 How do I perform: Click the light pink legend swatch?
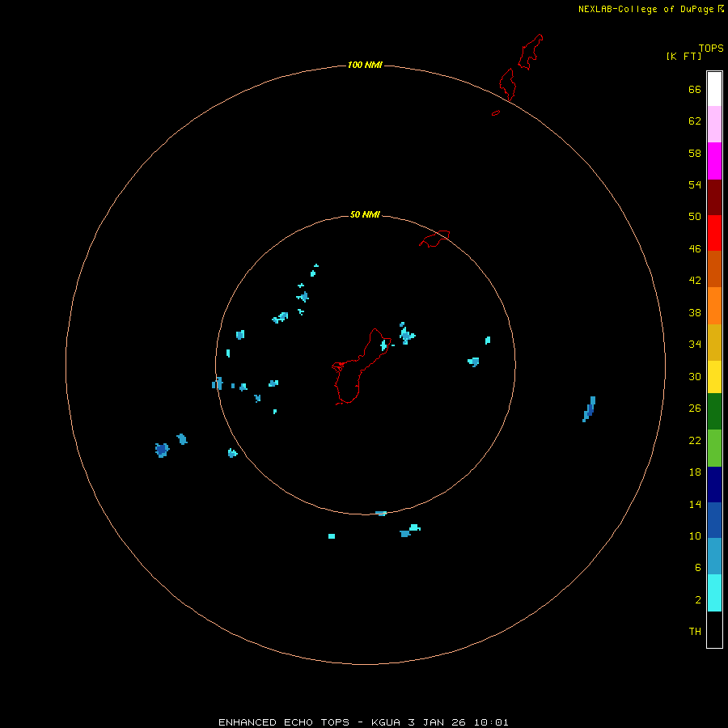click(714, 125)
